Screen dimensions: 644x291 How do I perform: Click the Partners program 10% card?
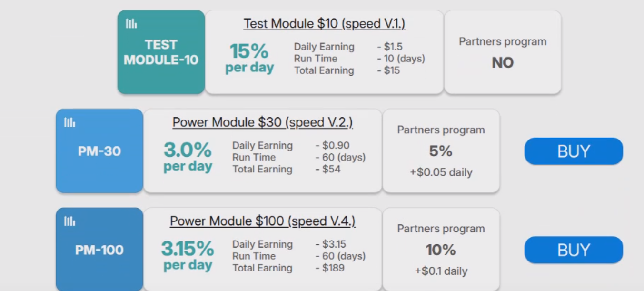tap(441, 250)
